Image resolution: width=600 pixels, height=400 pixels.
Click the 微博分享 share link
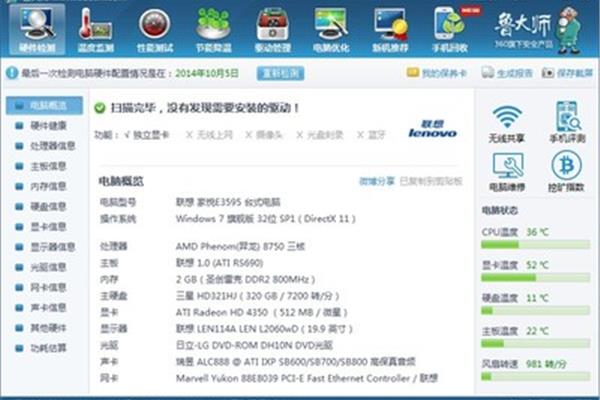[x=377, y=181]
